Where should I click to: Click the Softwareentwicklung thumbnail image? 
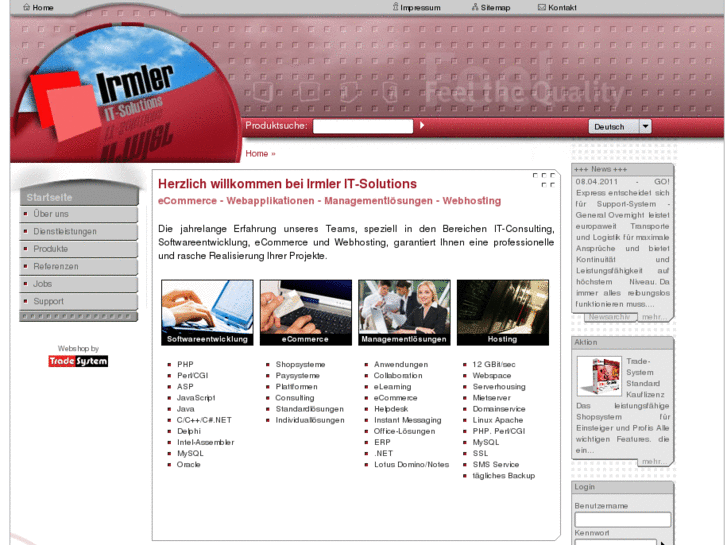point(207,312)
